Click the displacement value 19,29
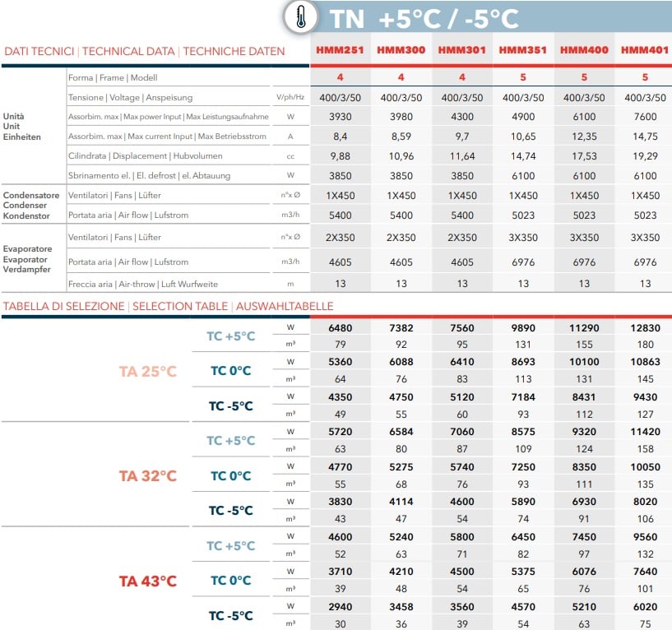Screen dimensions: 672x630 click(x=645, y=156)
